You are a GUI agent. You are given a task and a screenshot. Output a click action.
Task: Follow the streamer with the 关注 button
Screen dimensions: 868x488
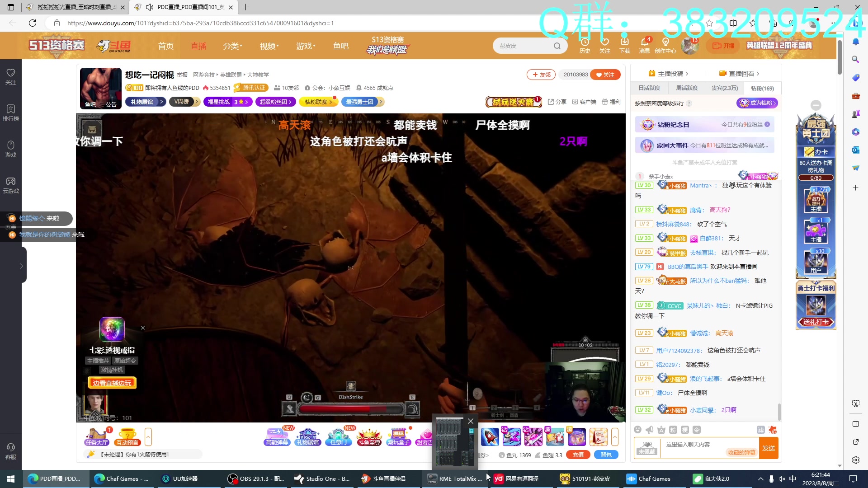point(605,75)
